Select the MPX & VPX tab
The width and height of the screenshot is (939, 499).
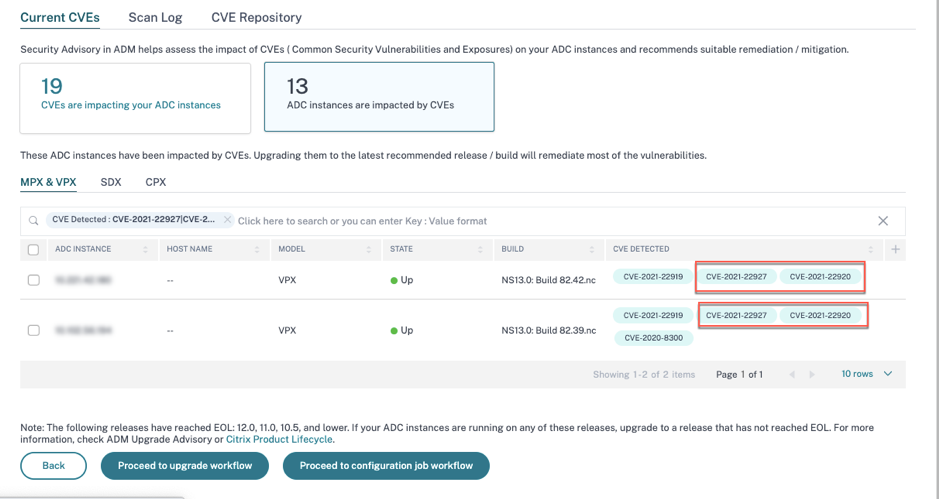[x=49, y=182]
